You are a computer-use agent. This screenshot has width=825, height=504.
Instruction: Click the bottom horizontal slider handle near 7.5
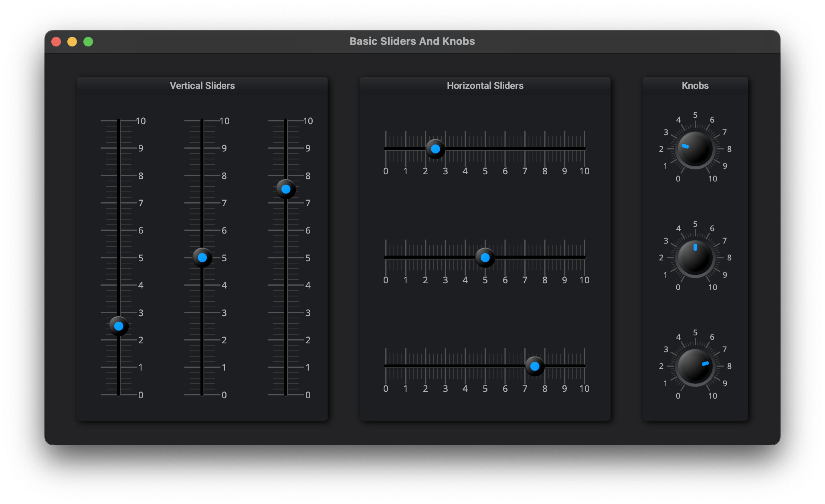[535, 366]
